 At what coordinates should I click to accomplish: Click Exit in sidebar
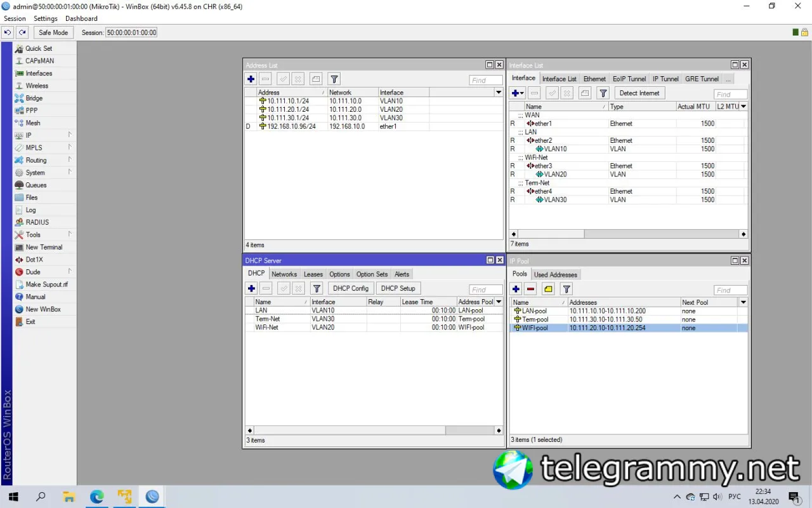[30, 321]
